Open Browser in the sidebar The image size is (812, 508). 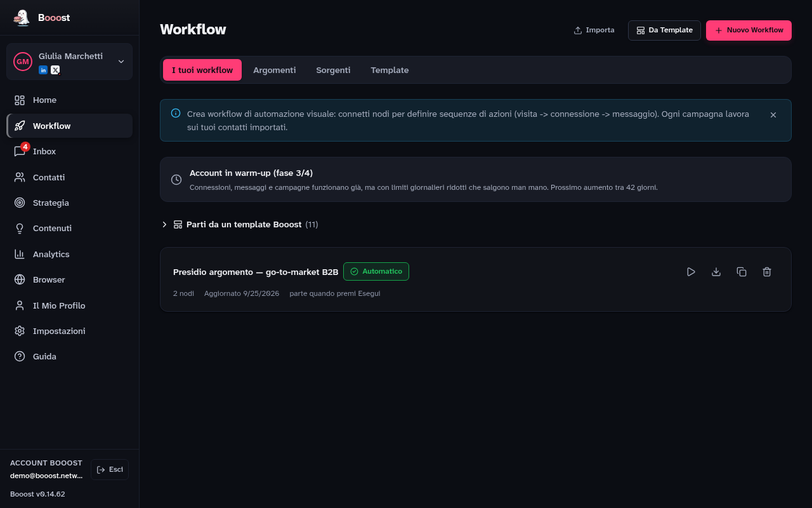(70, 280)
